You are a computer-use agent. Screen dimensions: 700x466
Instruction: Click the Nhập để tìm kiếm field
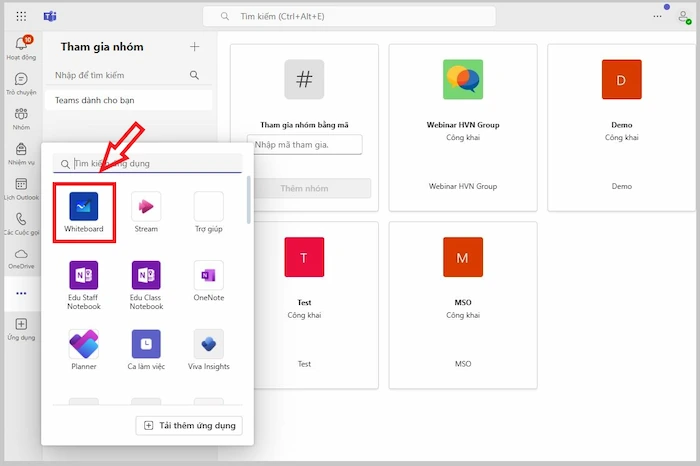[x=129, y=75]
